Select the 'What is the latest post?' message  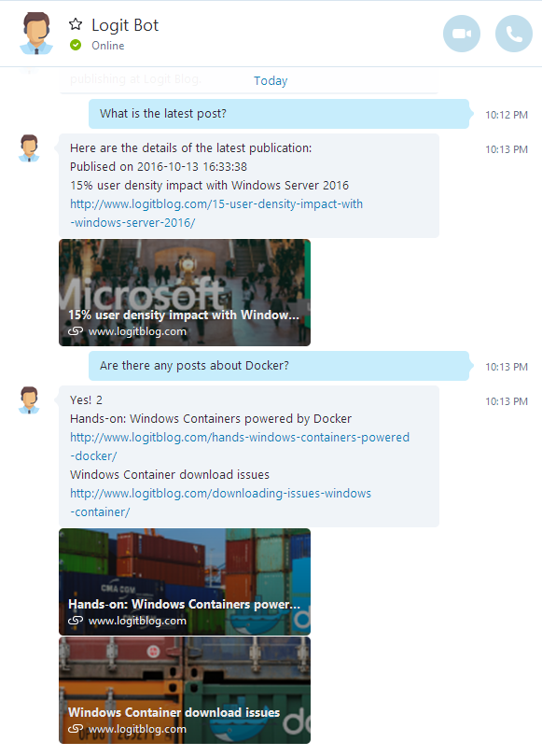tap(279, 114)
